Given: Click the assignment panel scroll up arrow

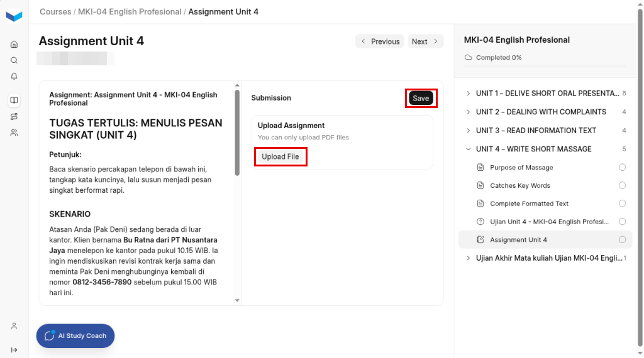Looking at the screenshot, I should [237, 85].
